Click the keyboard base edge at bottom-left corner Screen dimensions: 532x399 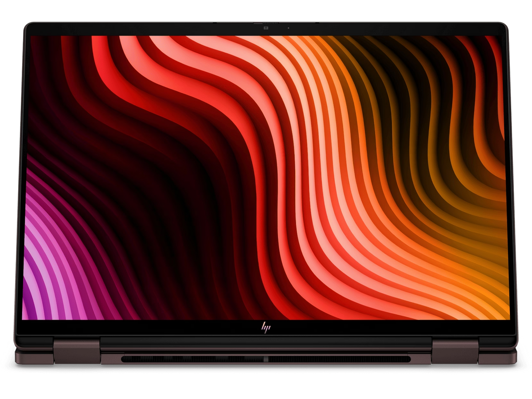point(34,356)
